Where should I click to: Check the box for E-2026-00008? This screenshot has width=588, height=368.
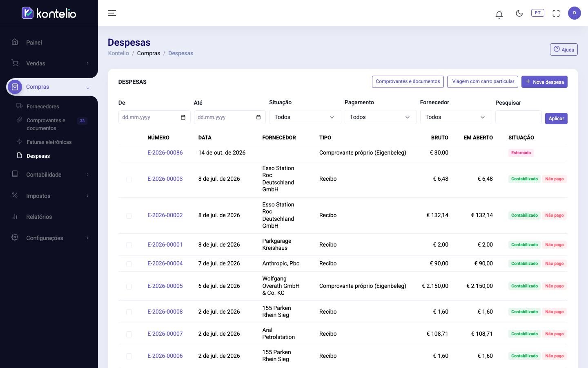(x=129, y=312)
